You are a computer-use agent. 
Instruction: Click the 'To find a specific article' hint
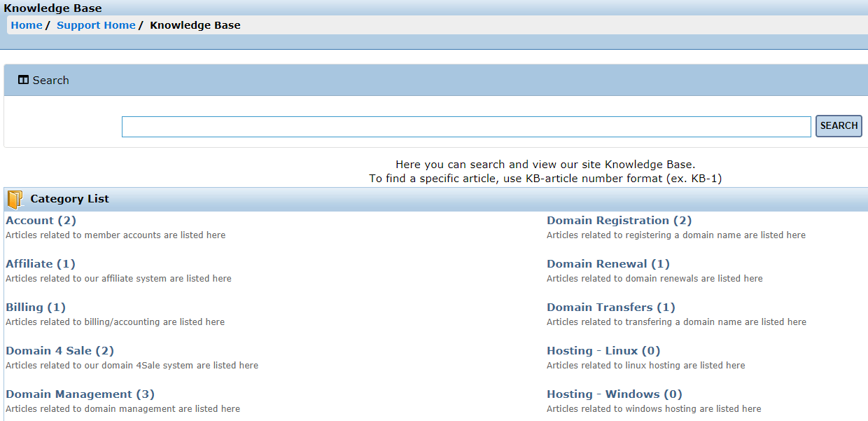click(545, 179)
